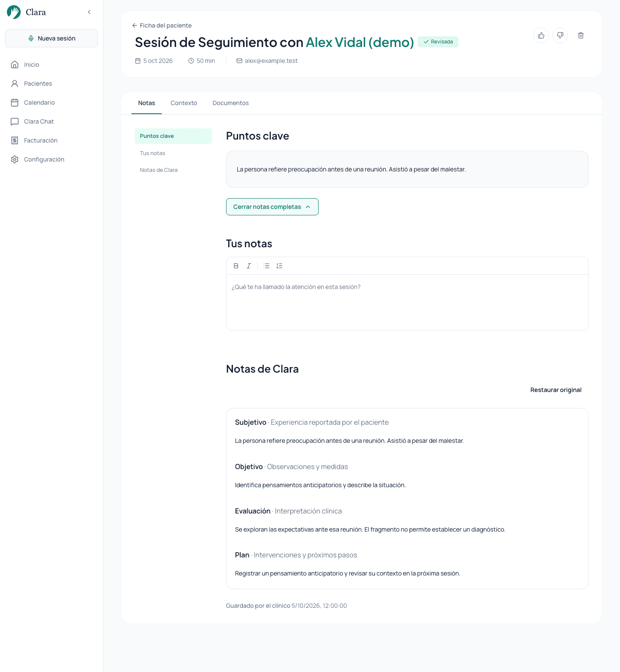Toggle italic formatting in notes editor
Screen dimensions: 620x672
tap(249, 266)
